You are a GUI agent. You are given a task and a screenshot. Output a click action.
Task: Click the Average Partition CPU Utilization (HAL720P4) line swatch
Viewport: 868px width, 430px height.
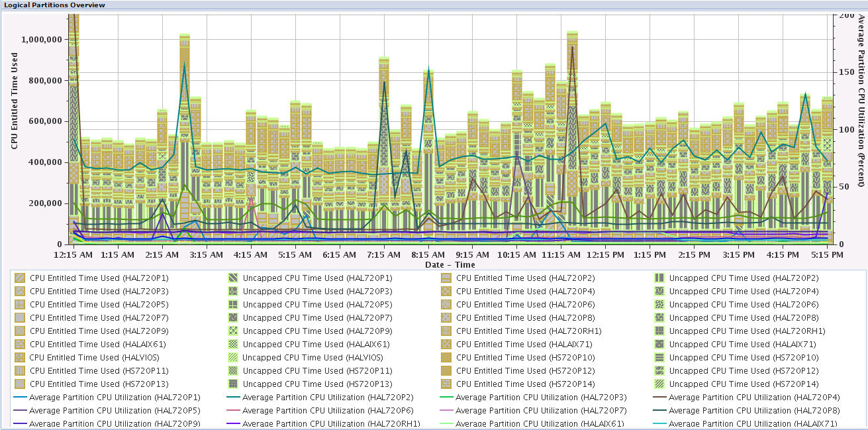pyautogui.click(x=659, y=398)
